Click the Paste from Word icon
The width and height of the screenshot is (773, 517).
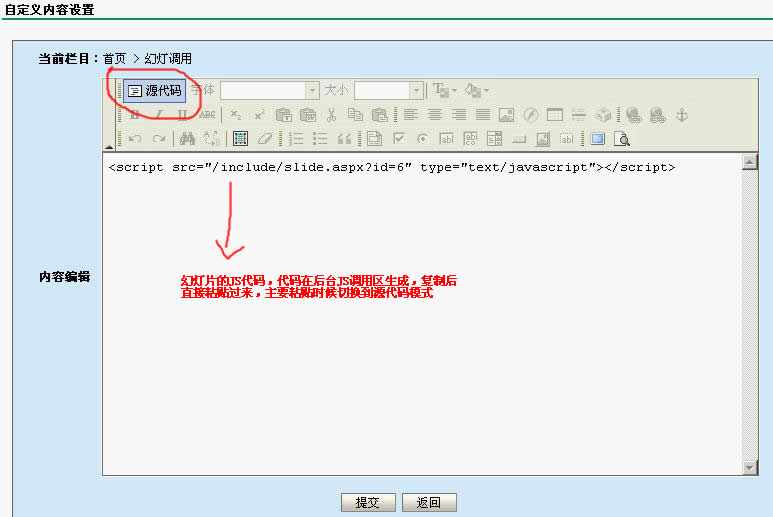pos(308,115)
